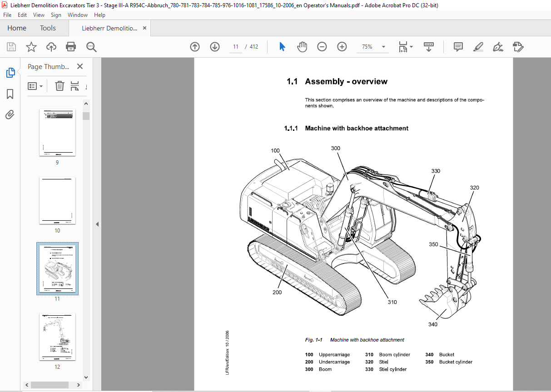
Task: Open the Sign document tool
Action: pyautogui.click(x=498, y=47)
